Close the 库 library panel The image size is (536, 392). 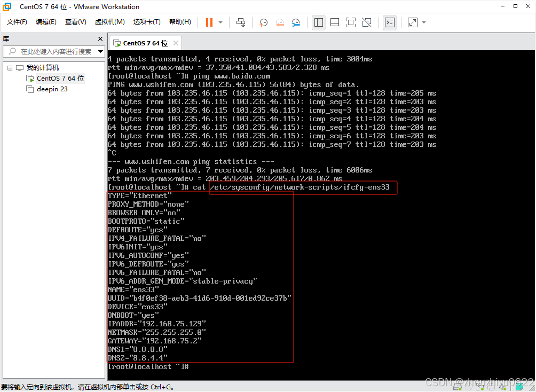pyautogui.click(x=100, y=39)
